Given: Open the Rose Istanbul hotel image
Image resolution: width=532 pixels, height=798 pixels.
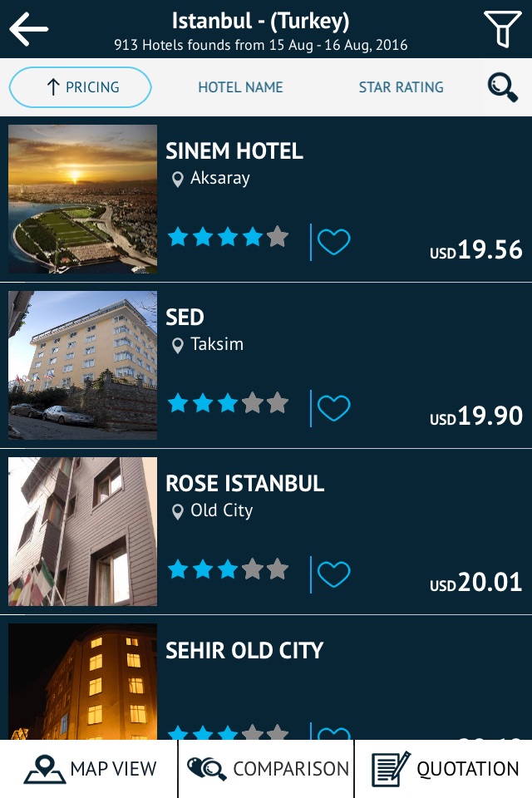Looking at the screenshot, I should click(x=82, y=532).
